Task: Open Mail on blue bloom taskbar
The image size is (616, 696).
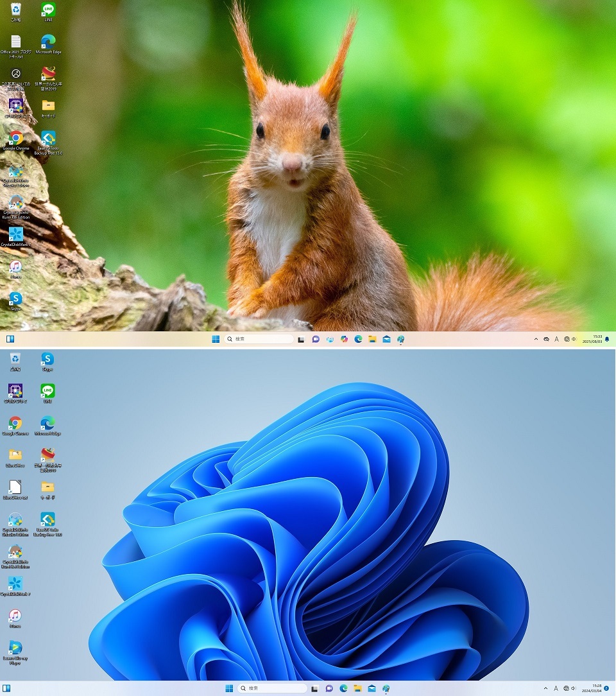Action: click(x=372, y=688)
